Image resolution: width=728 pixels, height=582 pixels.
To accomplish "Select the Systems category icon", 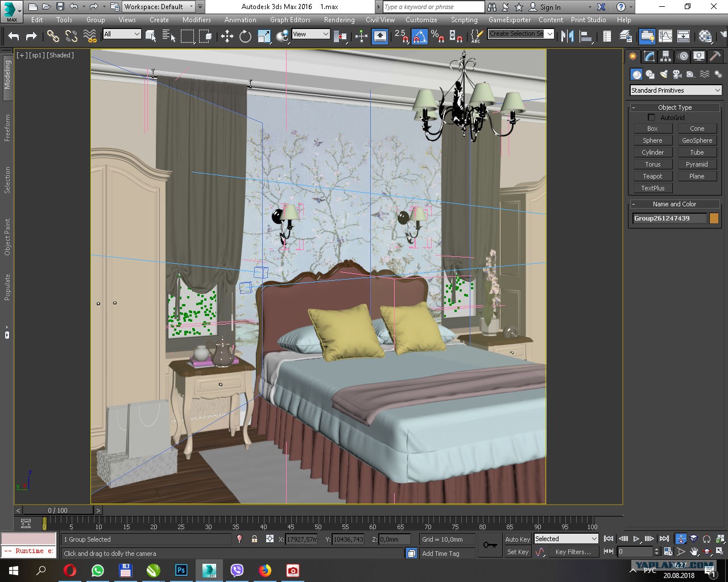I will (717, 74).
